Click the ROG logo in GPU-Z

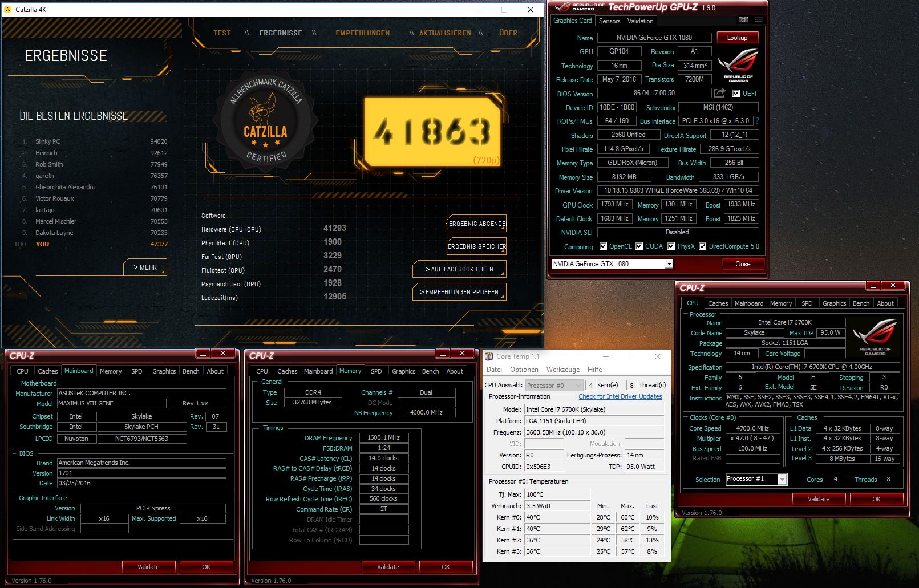click(x=738, y=66)
